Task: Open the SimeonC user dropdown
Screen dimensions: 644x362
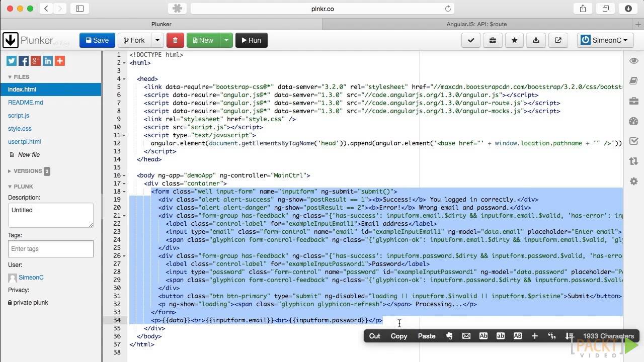Action: [x=605, y=40]
